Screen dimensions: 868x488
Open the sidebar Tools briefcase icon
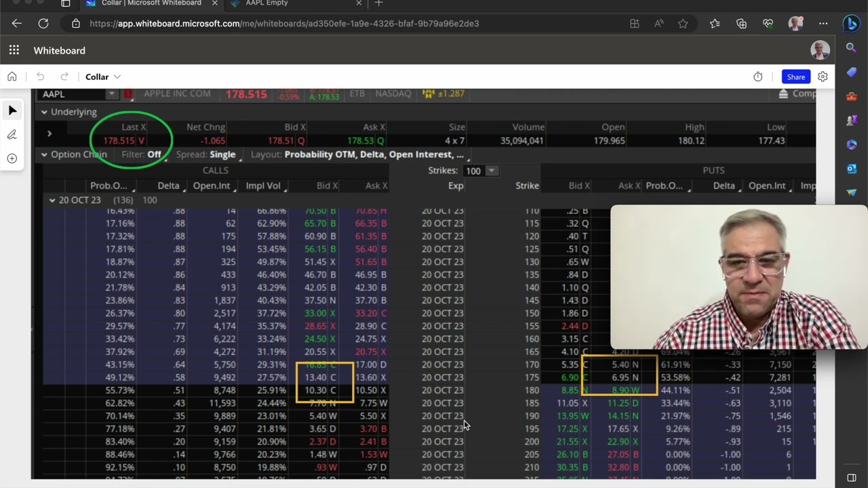click(852, 96)
